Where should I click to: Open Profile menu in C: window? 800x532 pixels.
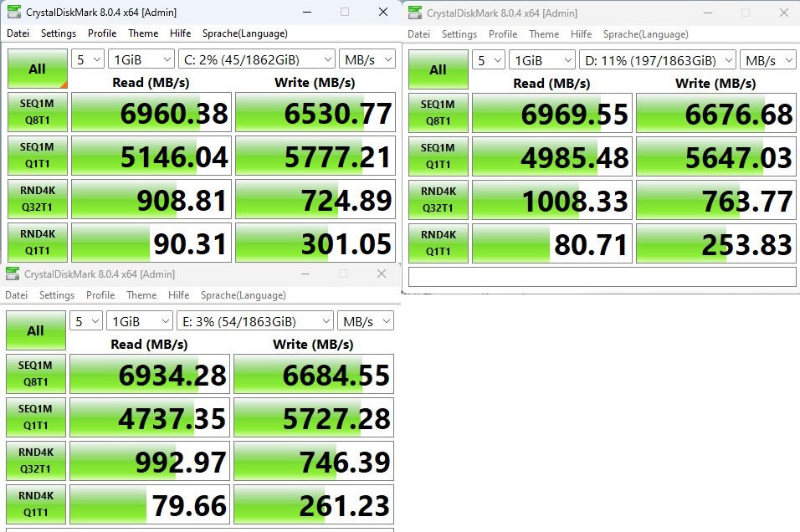(102, 33)
